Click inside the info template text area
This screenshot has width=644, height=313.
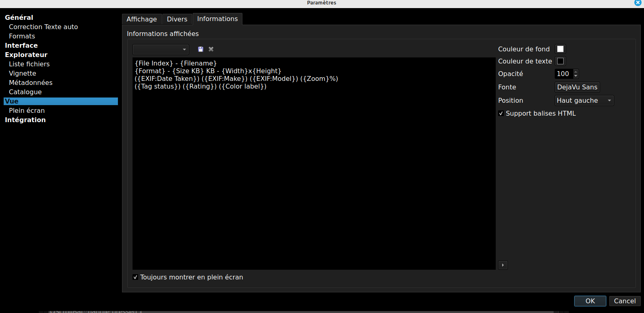coord(314,170)
